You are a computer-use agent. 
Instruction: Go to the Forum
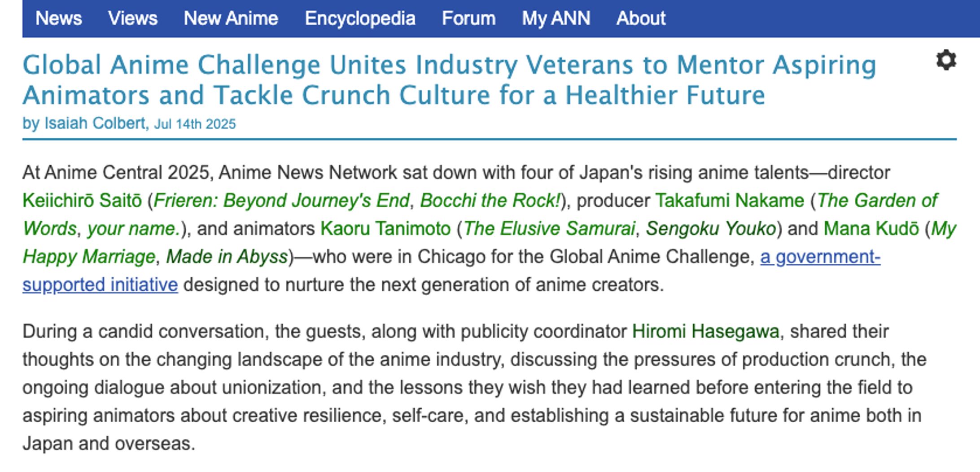468,18
